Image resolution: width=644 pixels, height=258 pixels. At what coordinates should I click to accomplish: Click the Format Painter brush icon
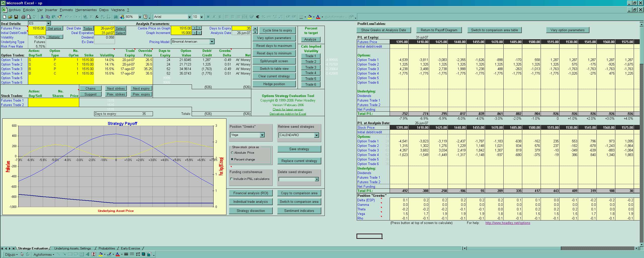pyautogui.click(x=60, y=17)
